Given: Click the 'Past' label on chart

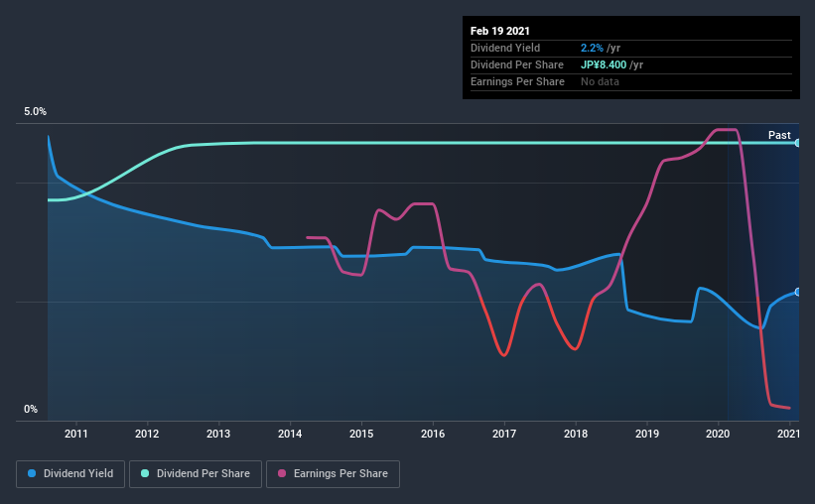Looking at the screenshot, I should pos(779,135).
